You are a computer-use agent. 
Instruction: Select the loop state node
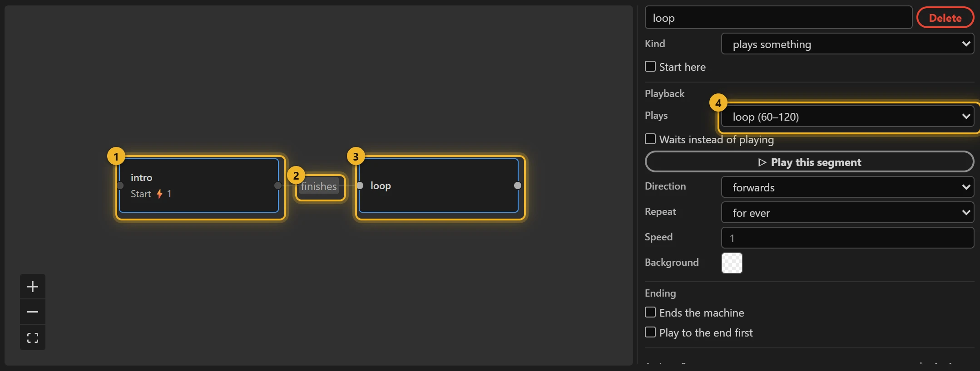(x=439, y=185)
